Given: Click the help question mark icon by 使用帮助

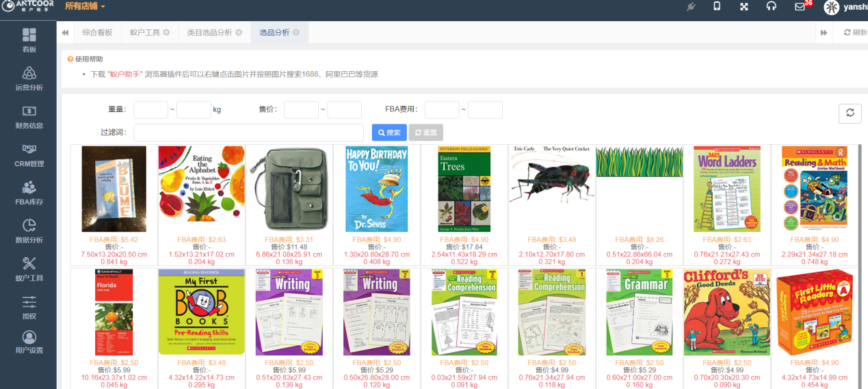Looking at the screenshot, I should [x=70, y=59].
